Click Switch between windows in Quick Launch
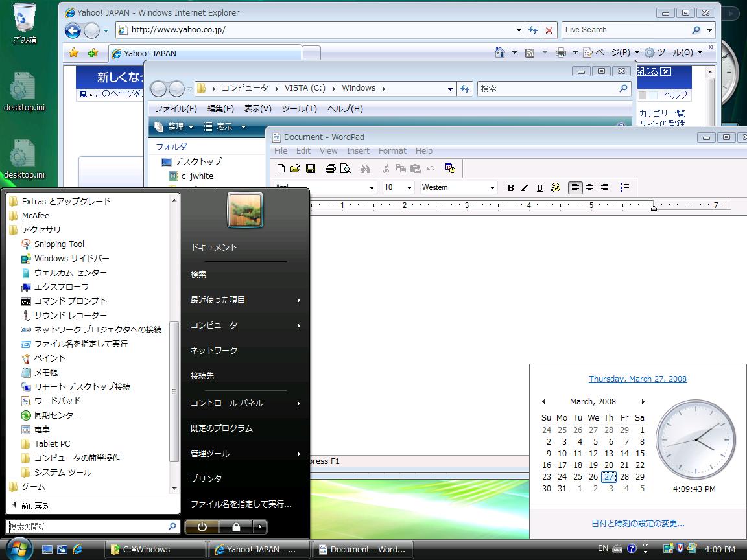Image resolution: width=747 pixels, height=560 pixels. click(62, 549)
